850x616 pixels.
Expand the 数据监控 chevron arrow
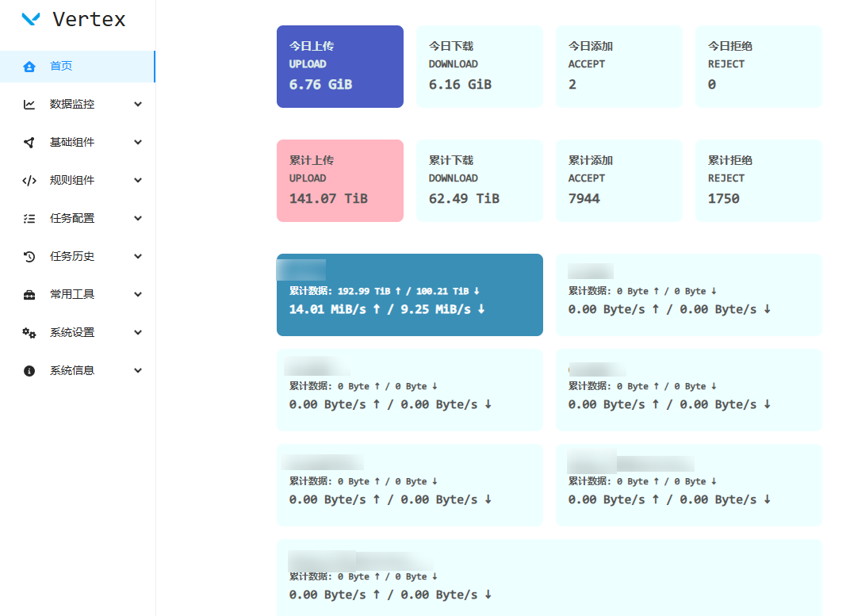138,105
